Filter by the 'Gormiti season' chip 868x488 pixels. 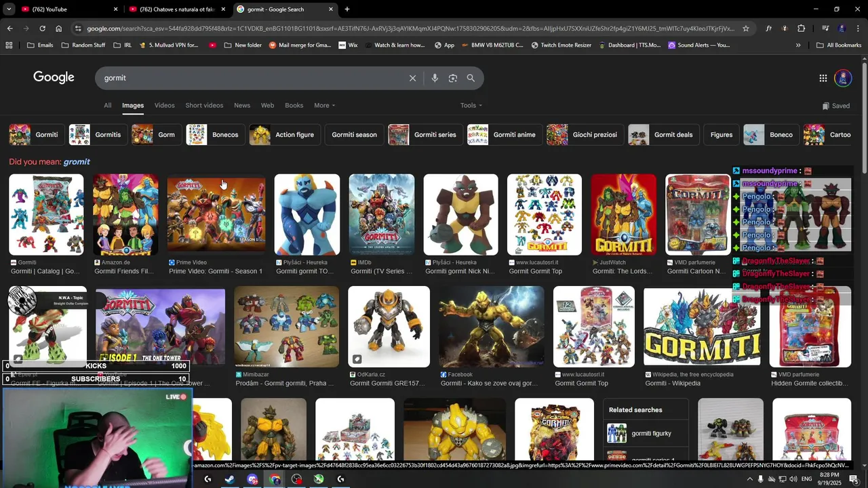click(x=354, y=135)
